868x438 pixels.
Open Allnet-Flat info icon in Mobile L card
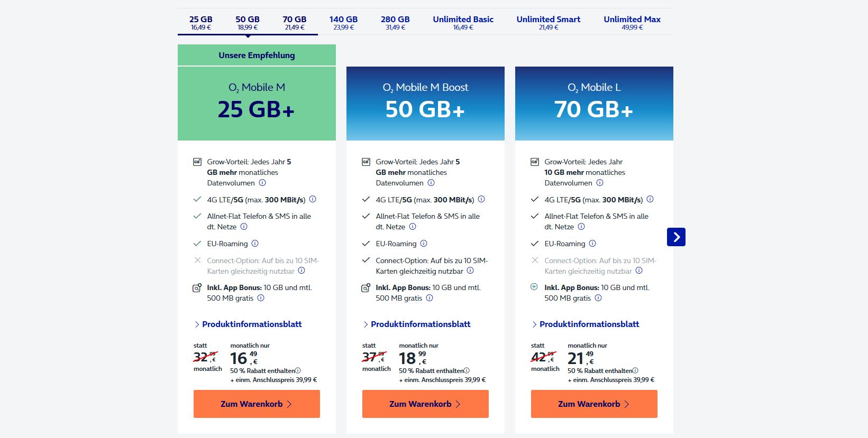[581, 227]
